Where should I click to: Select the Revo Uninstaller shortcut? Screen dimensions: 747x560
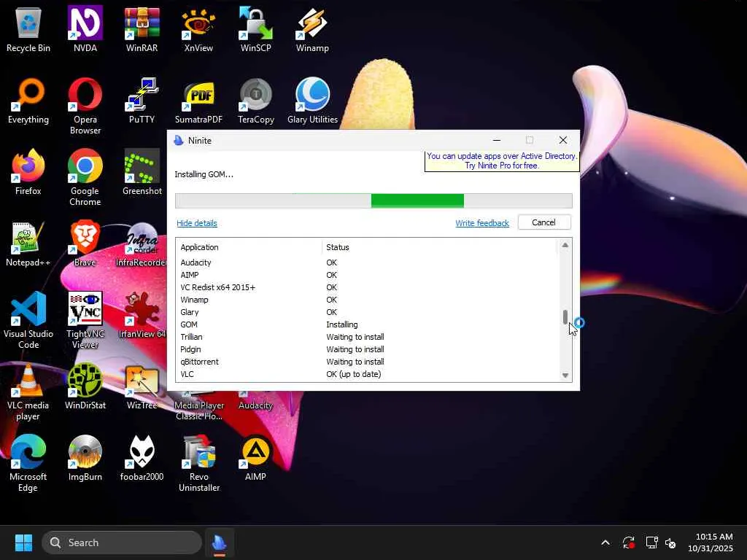198,463
